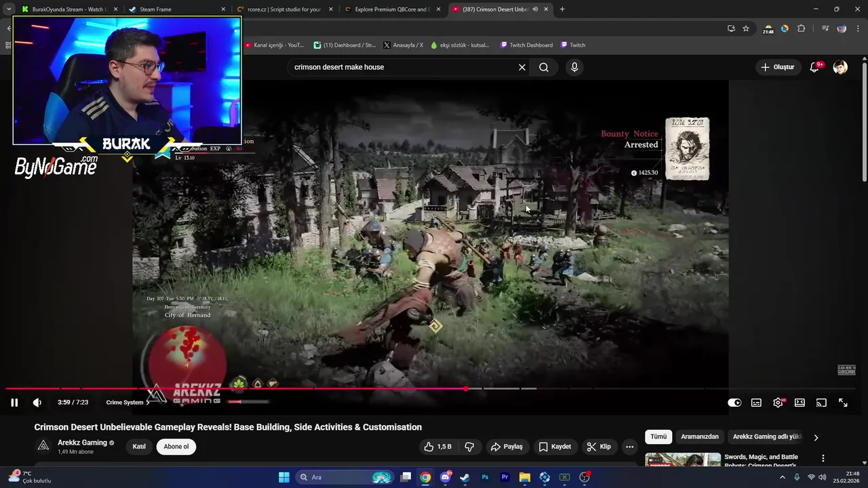Run search with the magnifier button
This screenshot has width=868, height=488.
point(544,67)
